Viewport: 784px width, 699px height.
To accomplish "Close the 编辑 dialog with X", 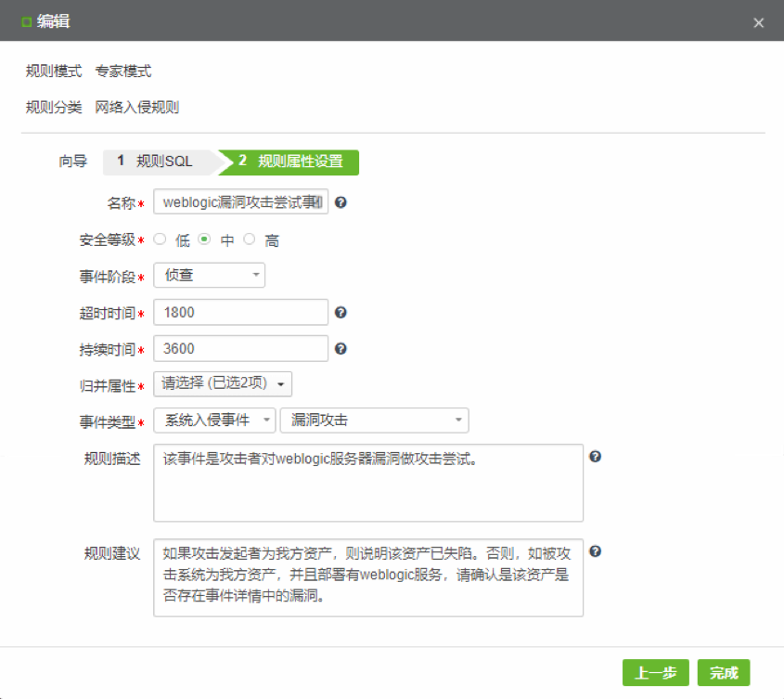I will (759, 23).
